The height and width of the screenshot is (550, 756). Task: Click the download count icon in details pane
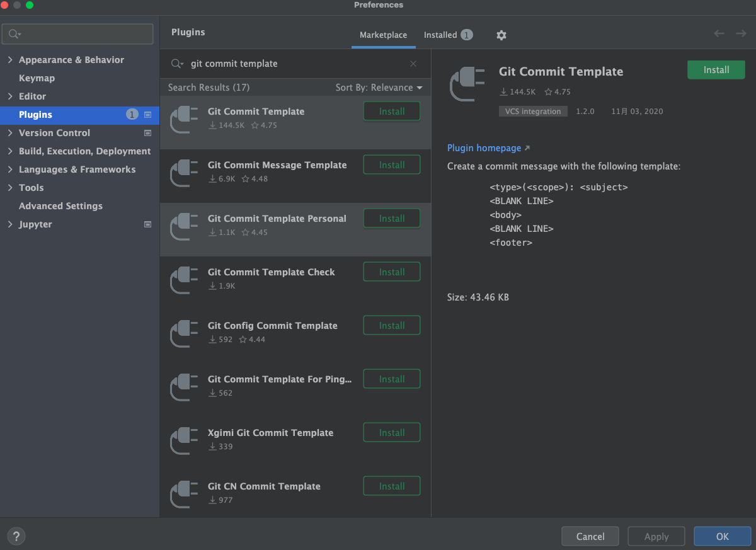point(503,92)
